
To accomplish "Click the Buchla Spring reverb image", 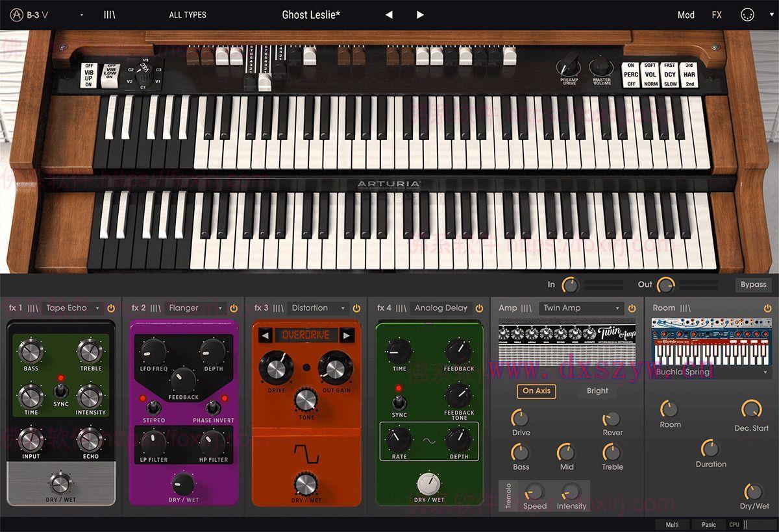I will pos(711,342).
